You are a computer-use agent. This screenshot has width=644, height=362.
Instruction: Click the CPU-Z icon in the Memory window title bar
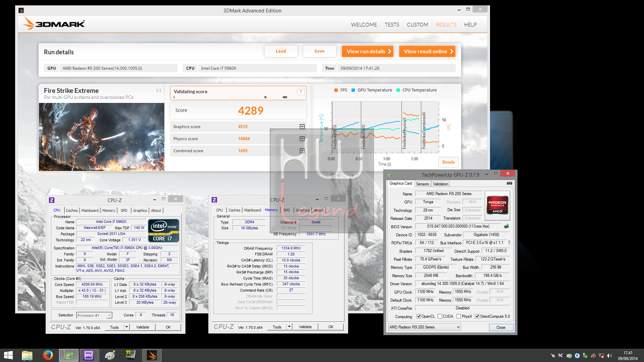214,200
